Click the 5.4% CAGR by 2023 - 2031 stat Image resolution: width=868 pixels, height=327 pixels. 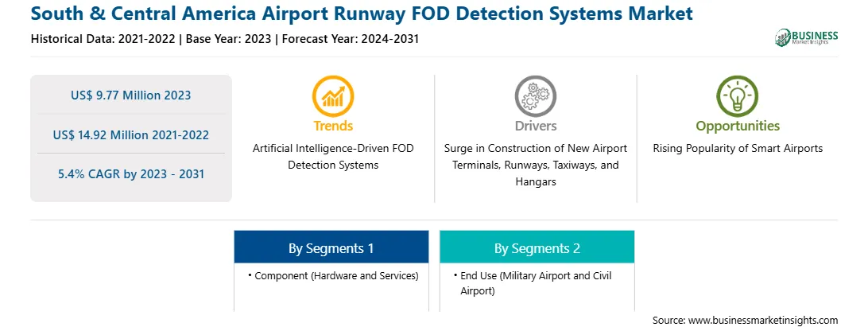click(130, 174)
